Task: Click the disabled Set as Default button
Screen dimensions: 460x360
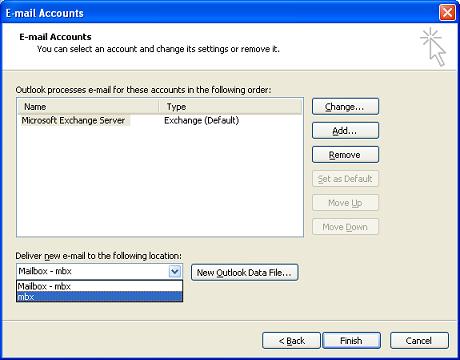Action: [345, 179]
